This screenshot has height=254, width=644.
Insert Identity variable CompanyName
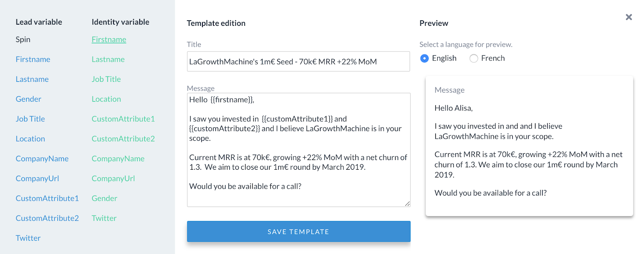click(x=118, y=159)
